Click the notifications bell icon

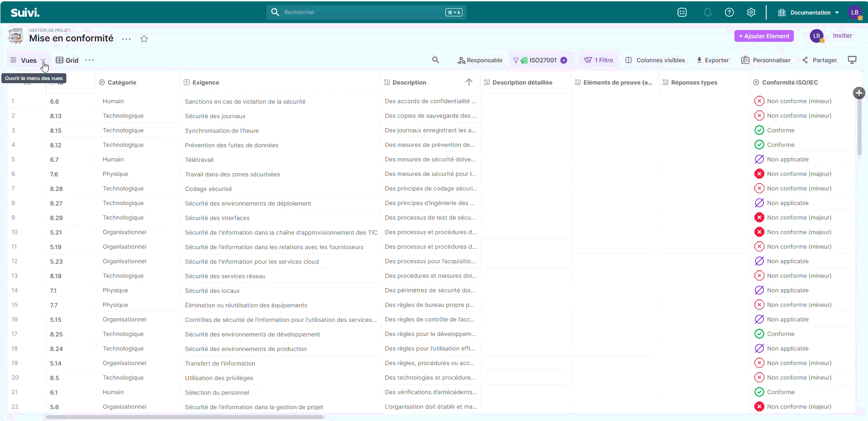click(x=707, y=13)
